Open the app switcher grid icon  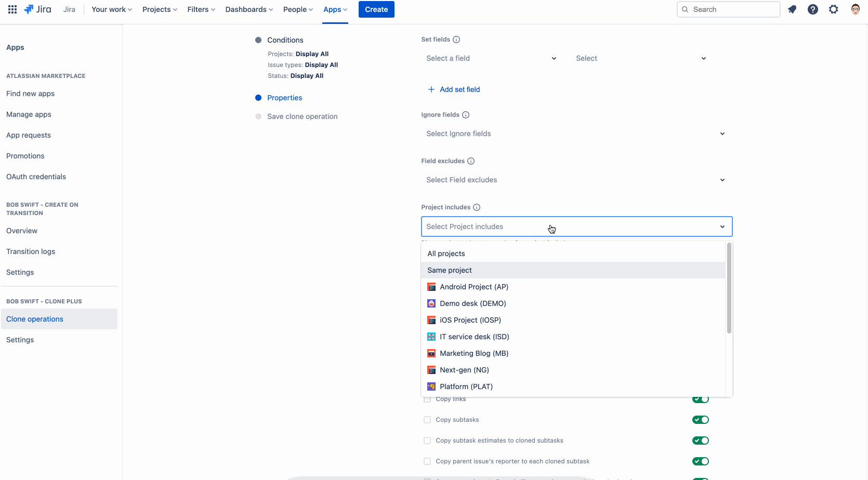(12, 9)
